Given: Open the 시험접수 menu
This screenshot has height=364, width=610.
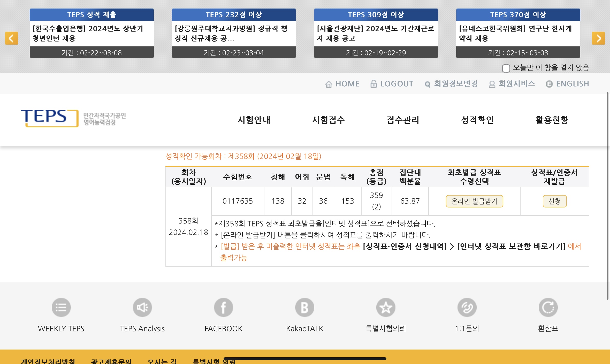Looking at the screenshot, I should (328, 120).
